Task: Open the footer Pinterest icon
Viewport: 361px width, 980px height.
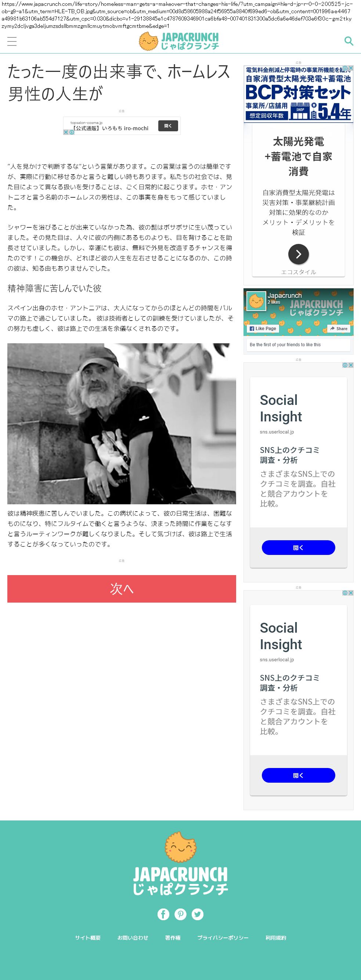Action: (181, 914)
